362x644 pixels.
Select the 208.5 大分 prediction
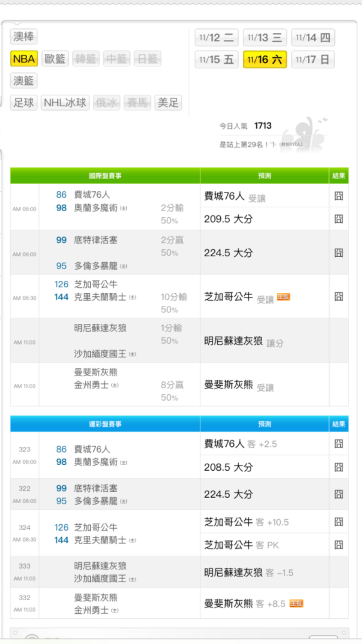[229, 467]
